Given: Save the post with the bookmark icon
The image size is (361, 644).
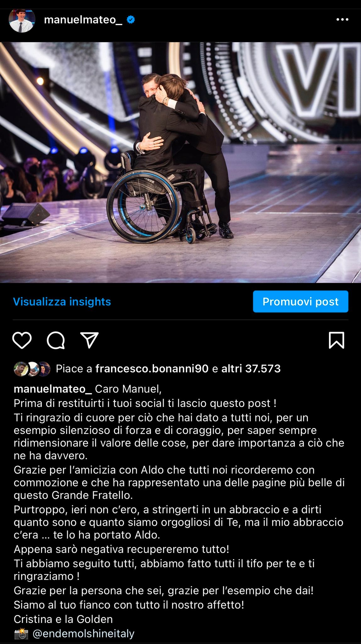Looking at the screenshot, I should [x=336, y=340].
